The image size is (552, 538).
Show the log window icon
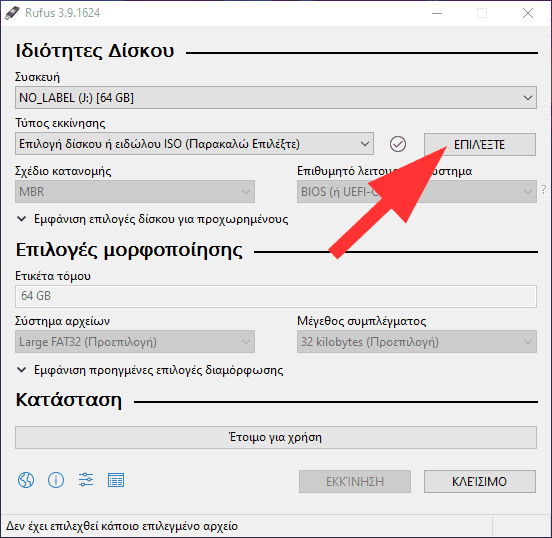(x=116, y=480)
